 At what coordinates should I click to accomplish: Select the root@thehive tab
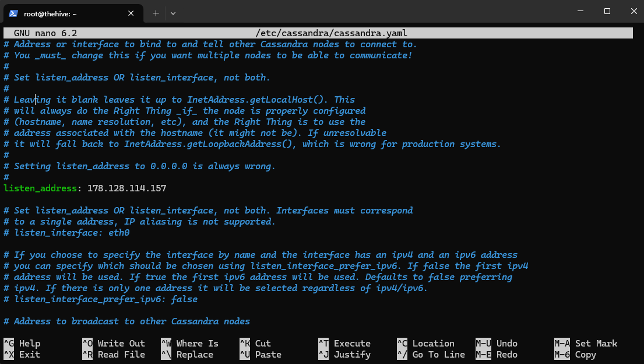73,13
